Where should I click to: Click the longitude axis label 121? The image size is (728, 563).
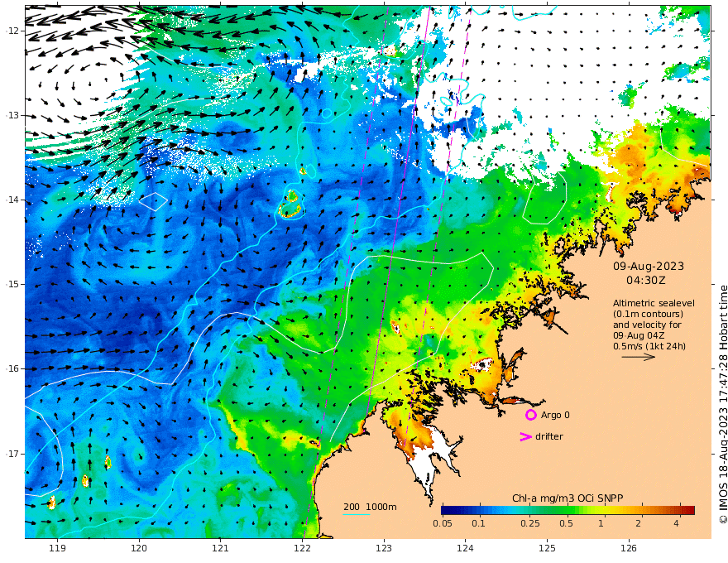[221, 549]
